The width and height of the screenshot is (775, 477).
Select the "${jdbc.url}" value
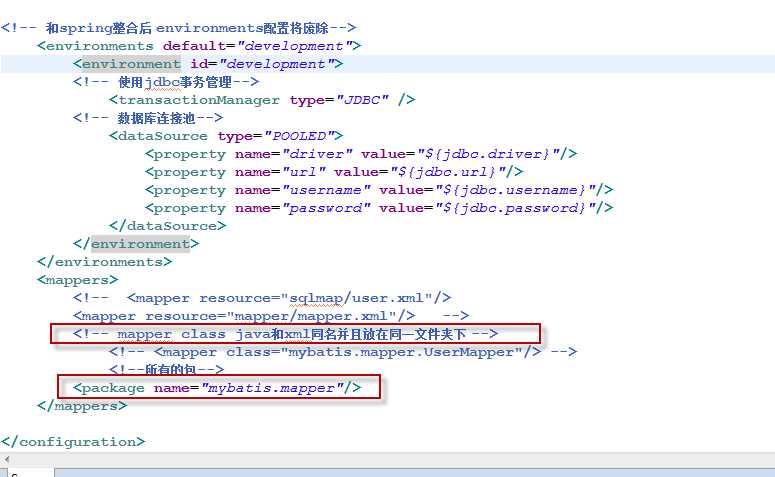tap(448, 172)
